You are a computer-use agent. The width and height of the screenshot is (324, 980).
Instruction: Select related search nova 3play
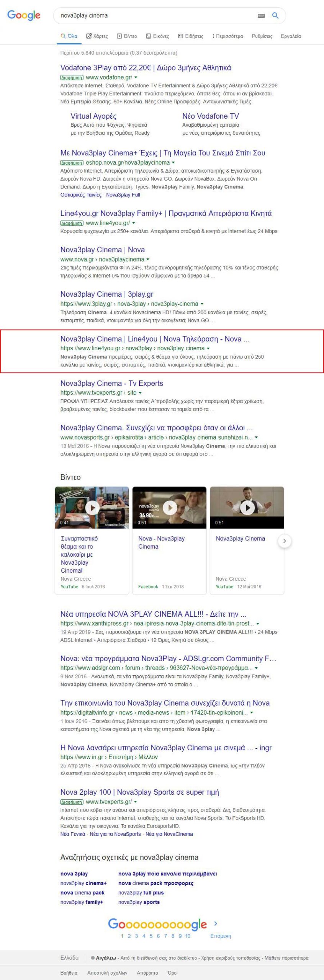(74, 874)
